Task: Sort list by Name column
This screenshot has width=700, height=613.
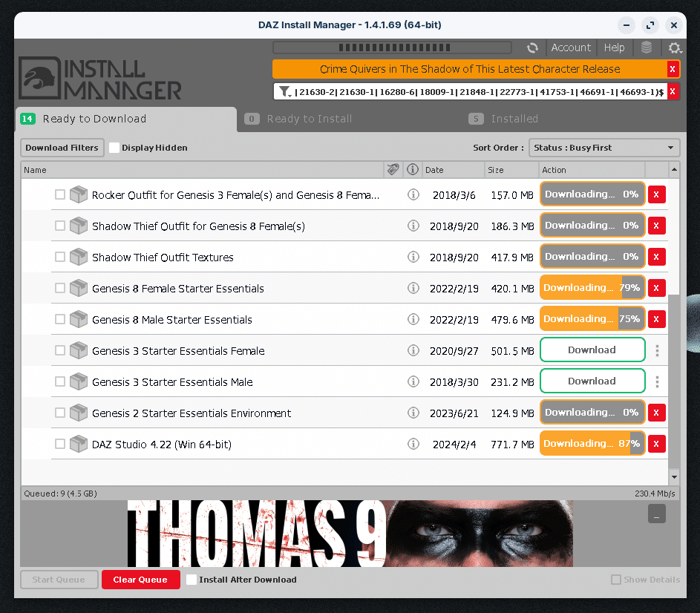Action: coord(202,170)
